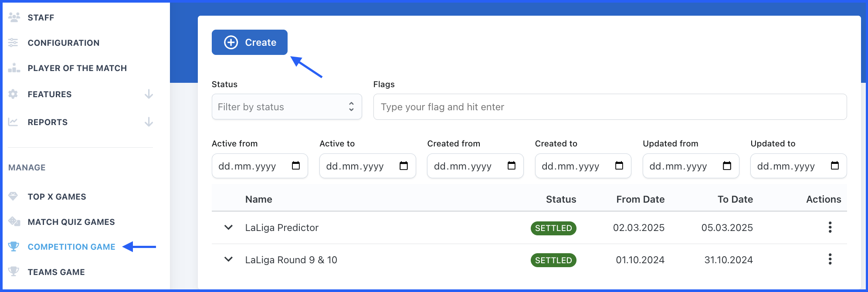
Task: Click the Create button
Action: pyautogui.click(x=250, y=42)
